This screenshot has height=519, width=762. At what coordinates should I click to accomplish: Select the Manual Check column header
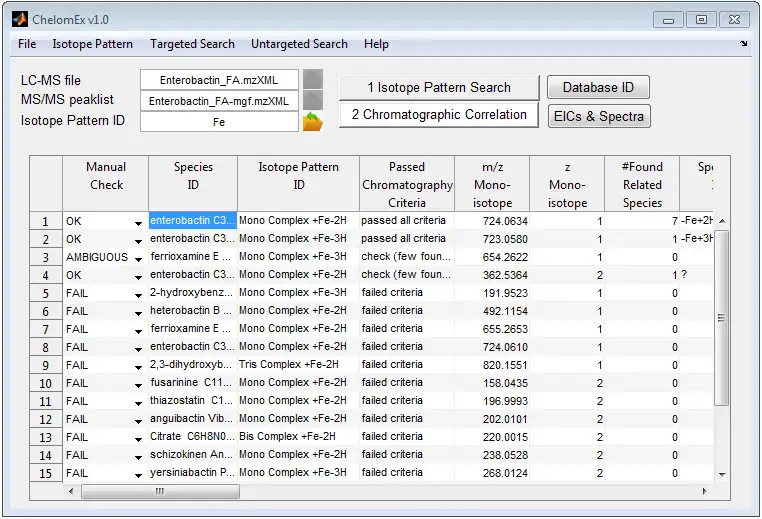(105, 184)
